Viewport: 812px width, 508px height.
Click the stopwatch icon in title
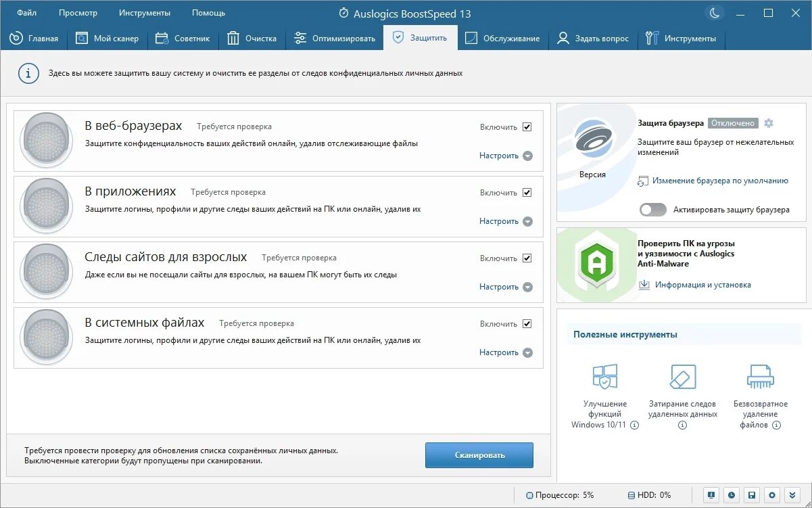343,14
